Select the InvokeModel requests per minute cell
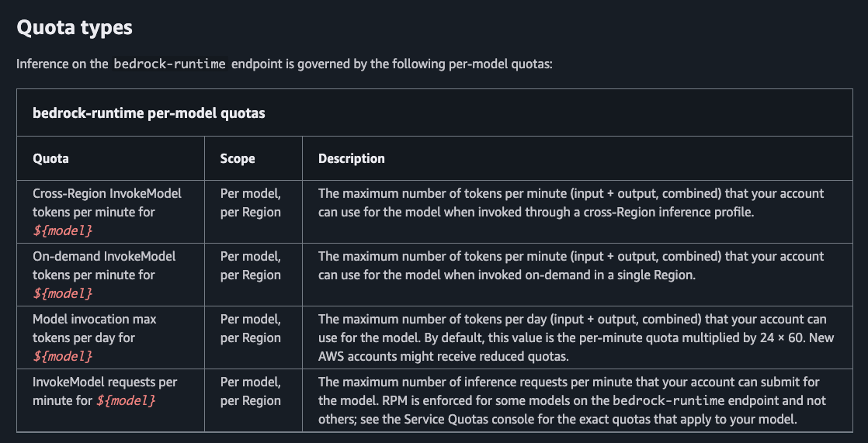This screenshot has width=868, height=443. pos(111,400)
